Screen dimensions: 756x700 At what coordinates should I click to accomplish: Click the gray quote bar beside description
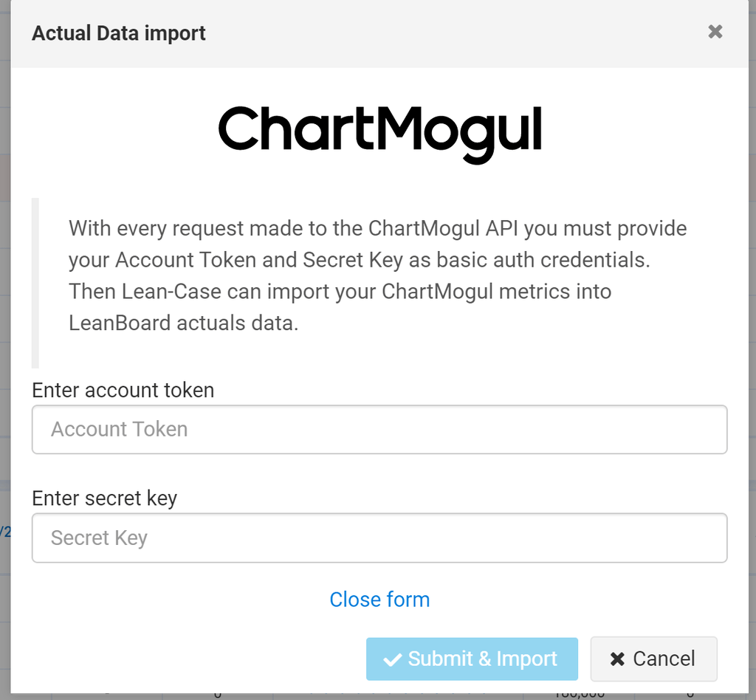(35, 283)
